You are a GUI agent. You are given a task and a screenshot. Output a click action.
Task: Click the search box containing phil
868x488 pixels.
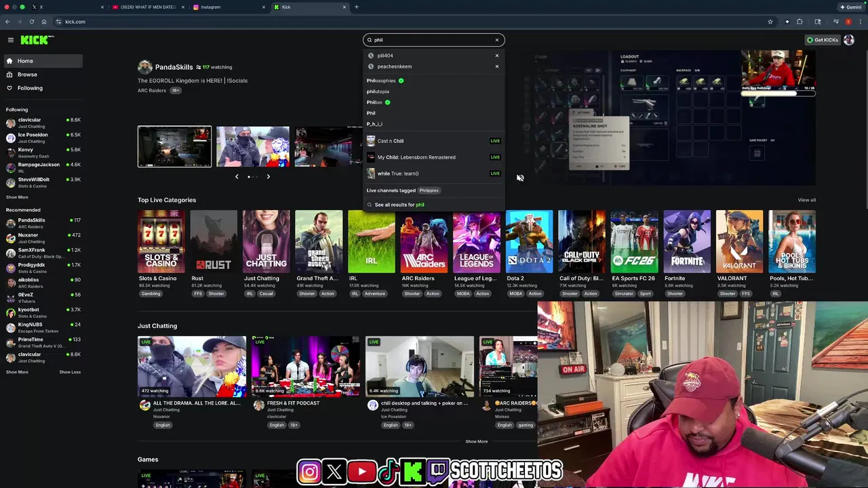click(433, 40)
